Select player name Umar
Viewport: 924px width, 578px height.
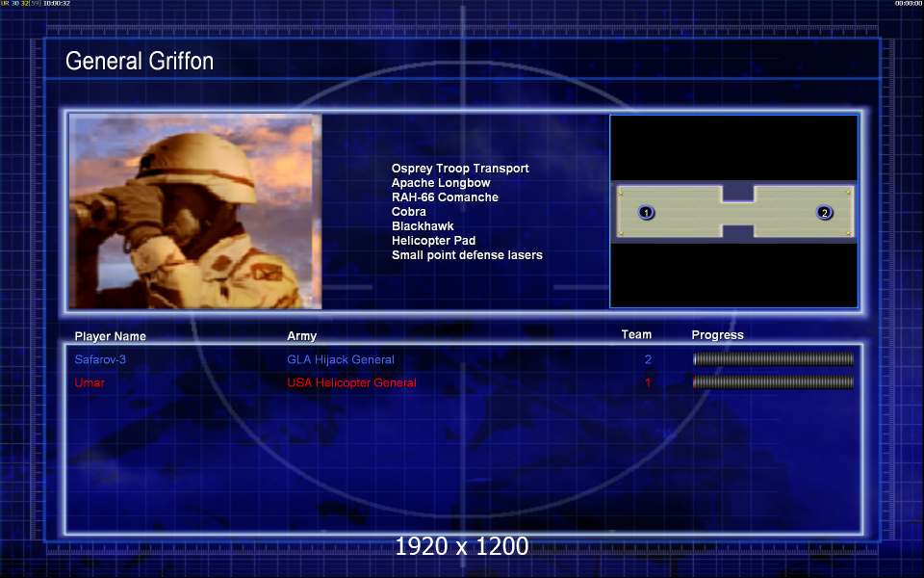click(x=90, y=382)
